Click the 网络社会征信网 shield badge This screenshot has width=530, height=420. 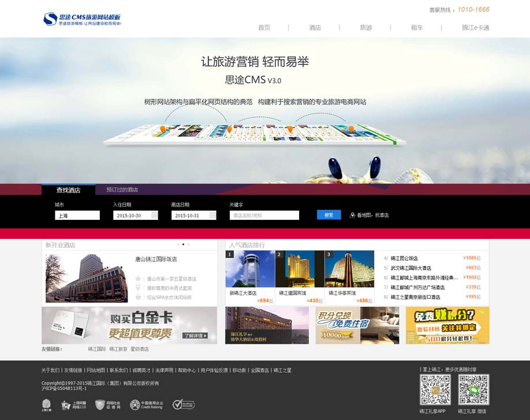pos(108,405)
